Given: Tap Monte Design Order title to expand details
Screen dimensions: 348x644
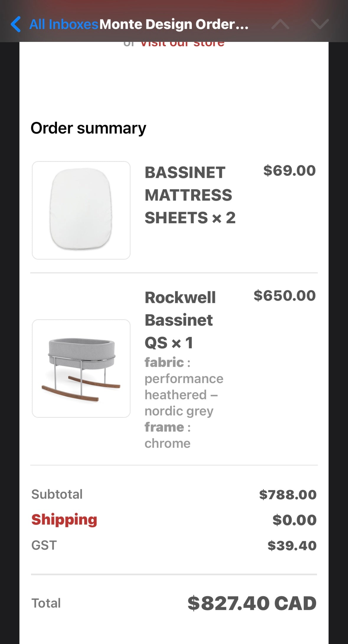Looking at the screenshot, I should pos(174,24).
